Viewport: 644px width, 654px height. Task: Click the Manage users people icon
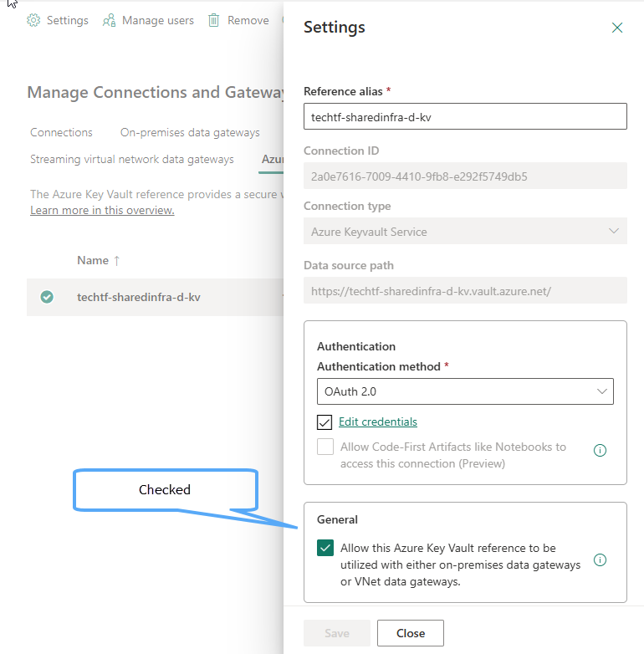tap(109, 20)
